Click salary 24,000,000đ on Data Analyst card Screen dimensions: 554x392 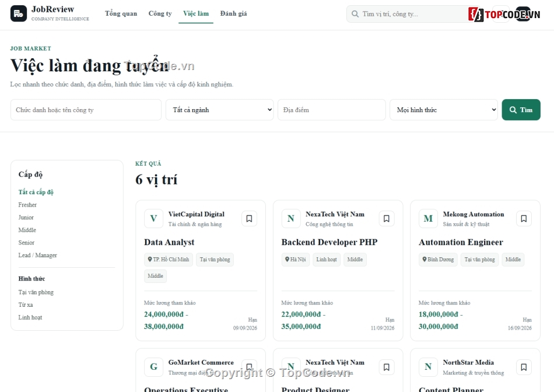[164, 314]
